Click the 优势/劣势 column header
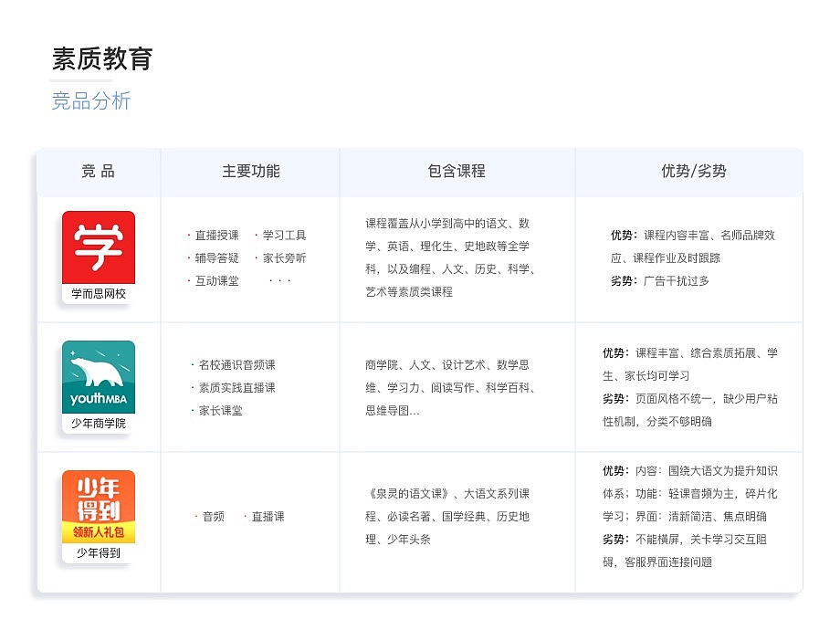Viewport: 840px width, 630px height. (x=694, y=172)
